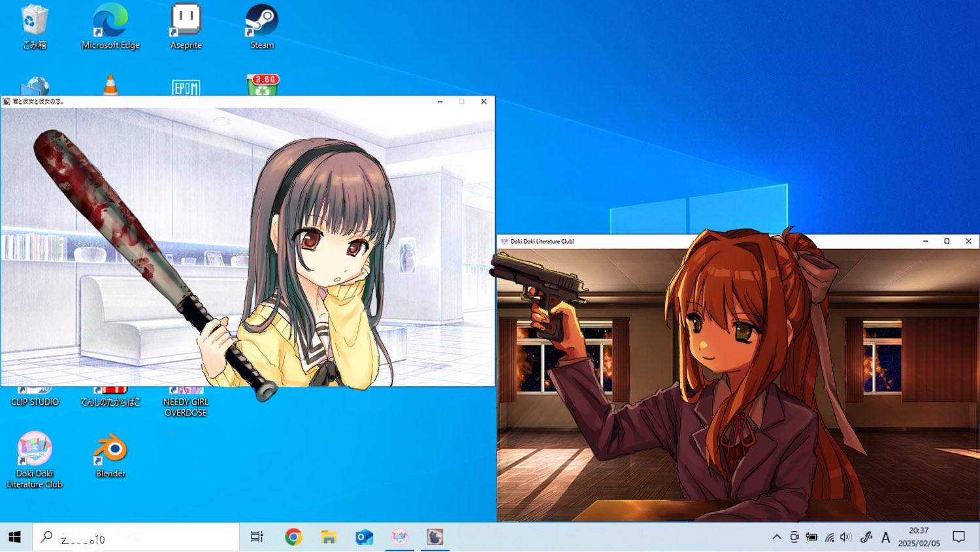Image resolution: width=980 pixels, height=552 pixels.
Task: Minimize the 君と彼女と彼女の恋 window
Action: tap(440, 101)
